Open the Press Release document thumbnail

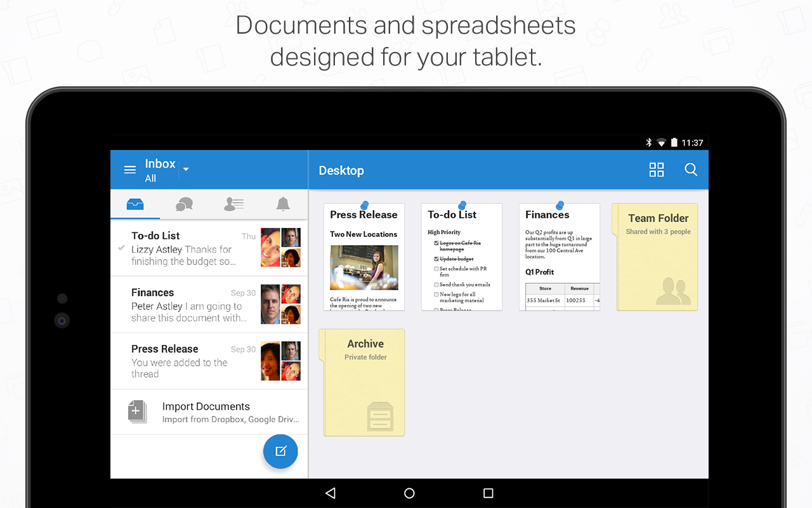tap(364, 257)
